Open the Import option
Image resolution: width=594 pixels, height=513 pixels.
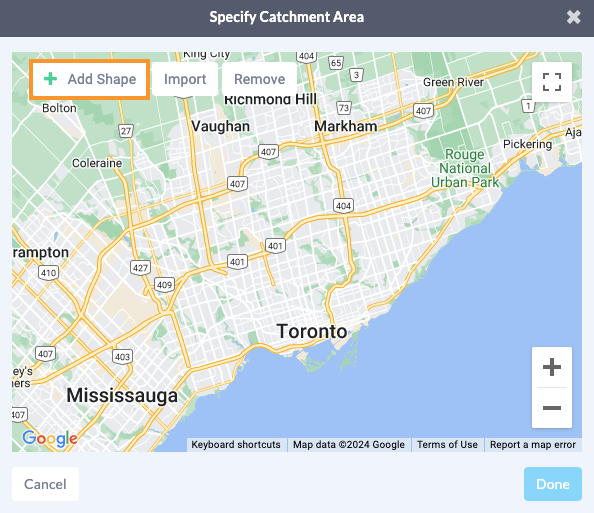[x=185, y=79]
